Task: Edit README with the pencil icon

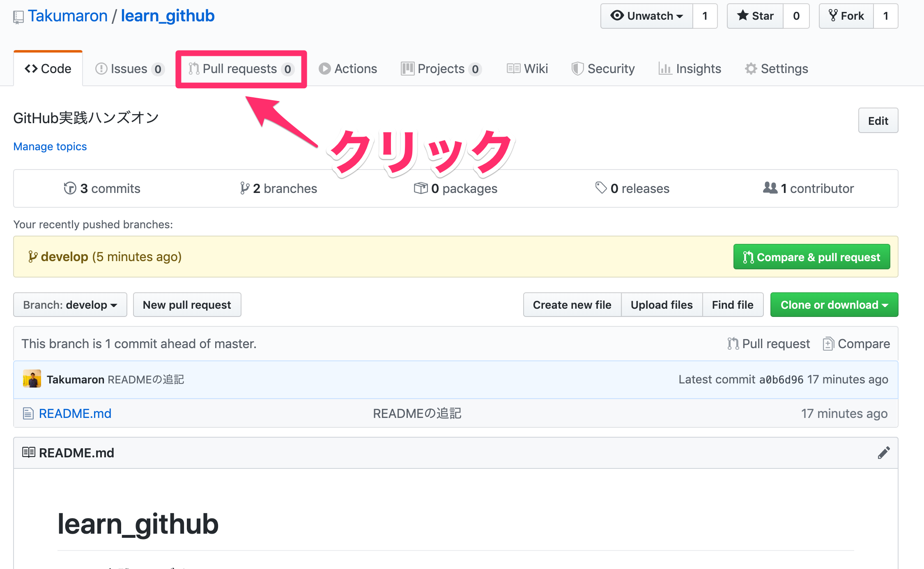Action: click(884, 453)
